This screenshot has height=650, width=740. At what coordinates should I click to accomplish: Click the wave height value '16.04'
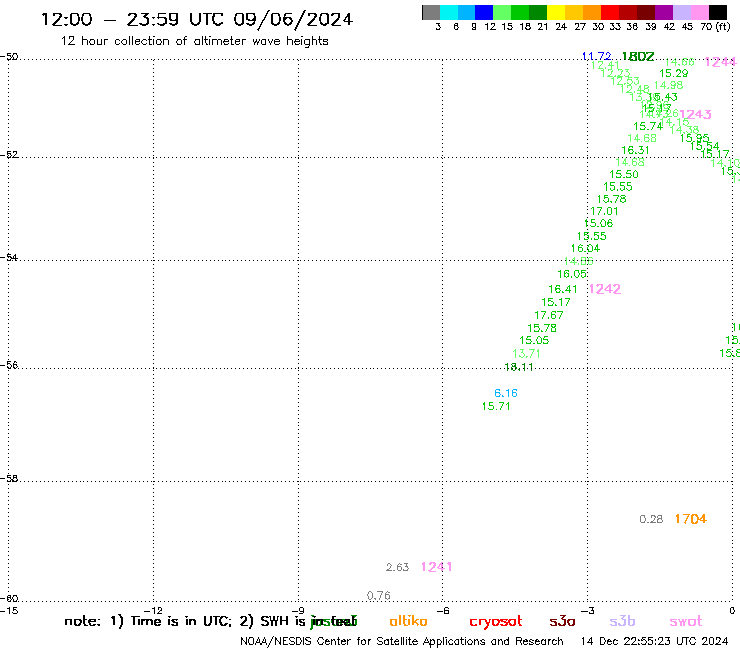tap(585, 248)
